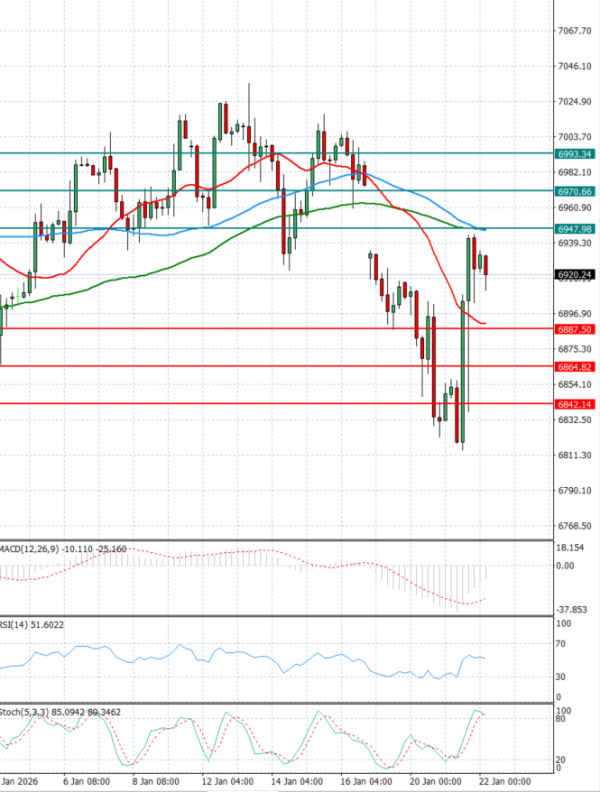The image size is (600, 792).
Task: Click the 6993.34 resistance level label
Action: pyautogui.click(x=574, y=154)
